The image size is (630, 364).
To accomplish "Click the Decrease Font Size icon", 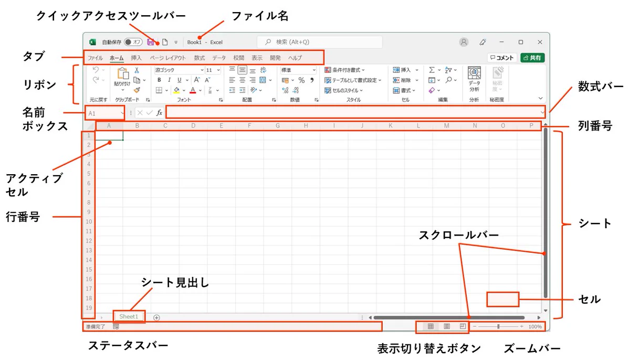I will point(207,80).
